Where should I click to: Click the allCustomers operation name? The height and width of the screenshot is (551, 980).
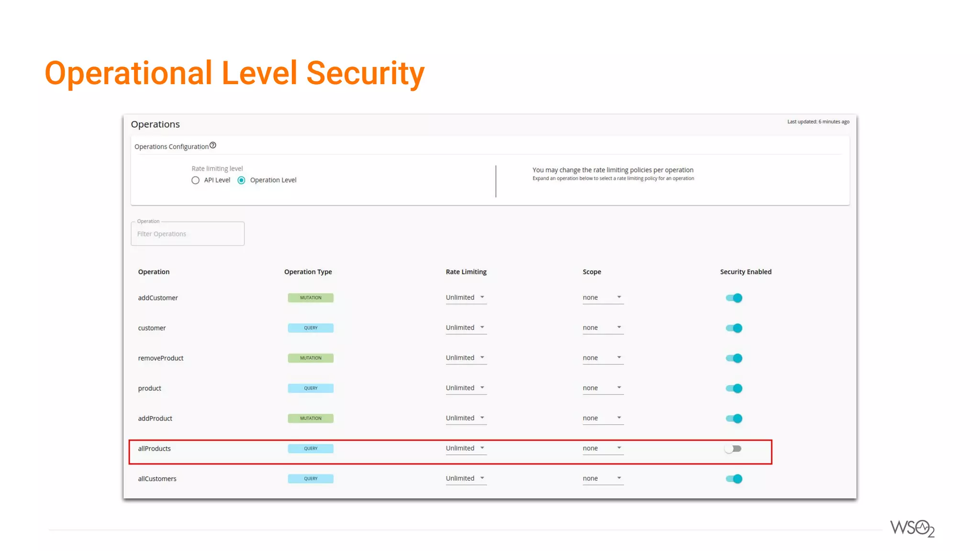point(157,479)
